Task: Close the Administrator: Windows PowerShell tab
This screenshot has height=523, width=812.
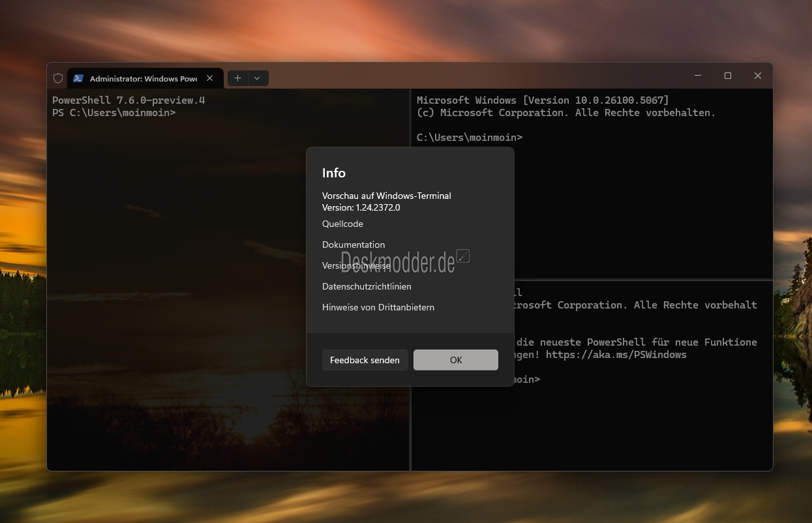Action: (209, 78)
